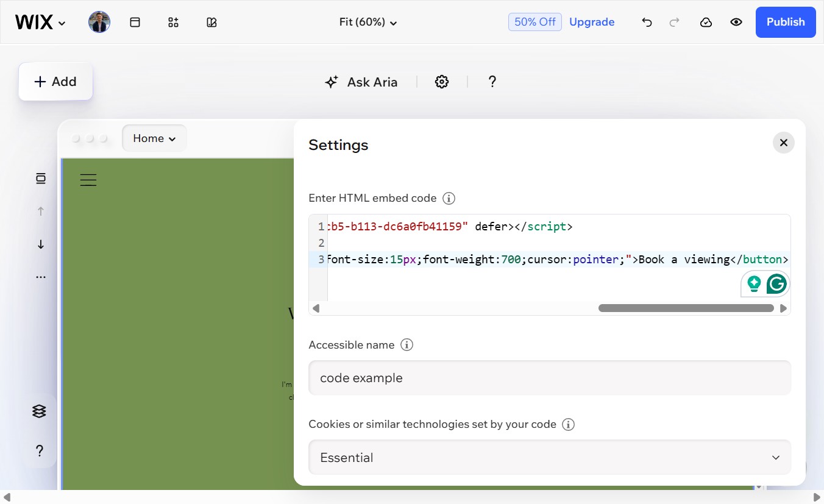Click the help question mark near Aria
The image size is (824, 504).
pos(492,82)
